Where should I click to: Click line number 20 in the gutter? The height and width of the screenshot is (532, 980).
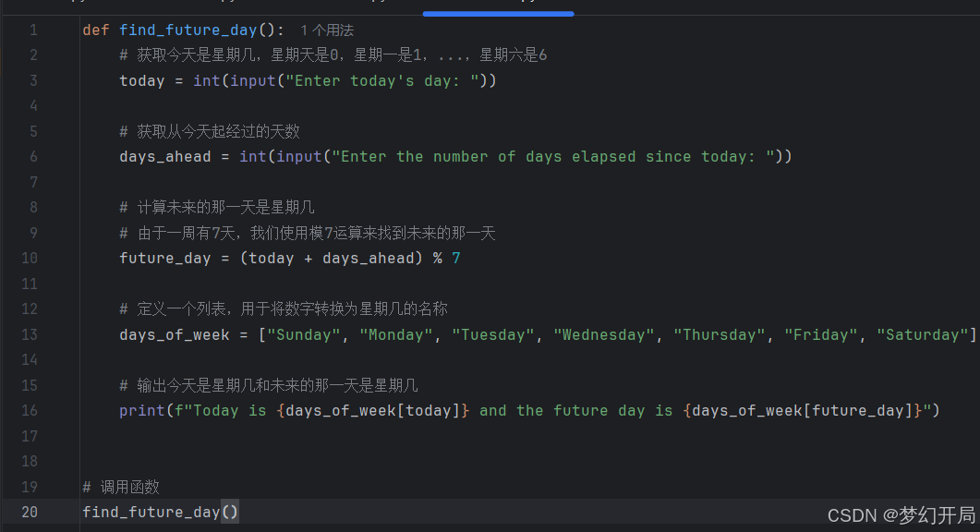29,511
